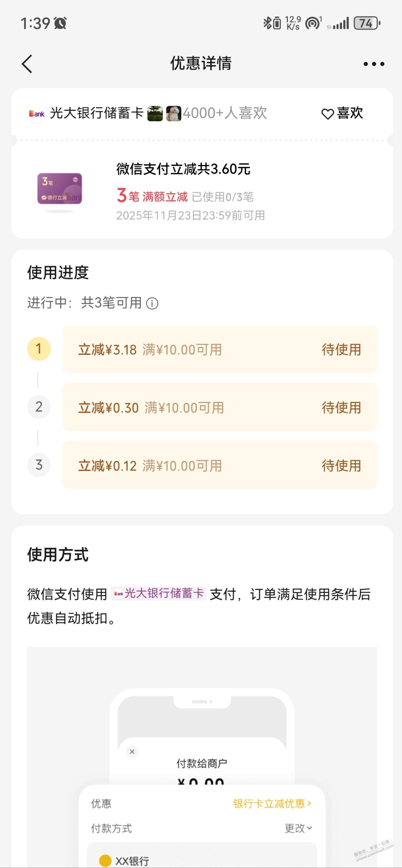402x868 pixels.
Task: Tap the second liker avatar thumbnail
Action: click(x=173, y=113)
